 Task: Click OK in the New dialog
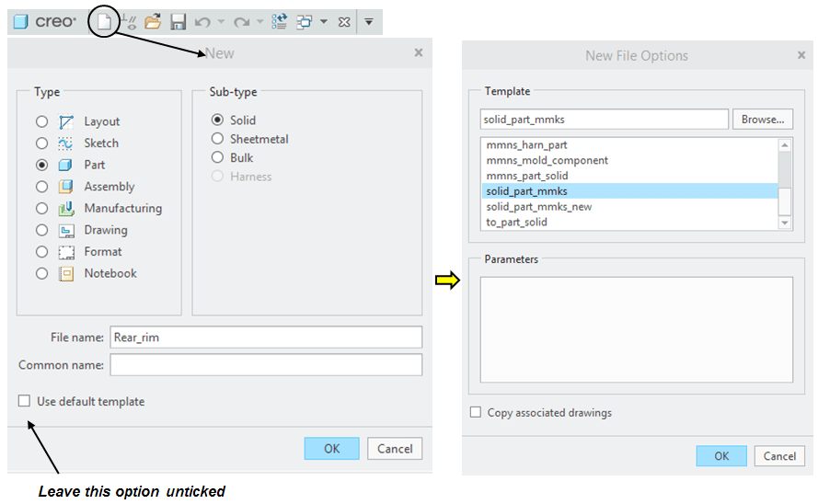(x=331, y=449)
